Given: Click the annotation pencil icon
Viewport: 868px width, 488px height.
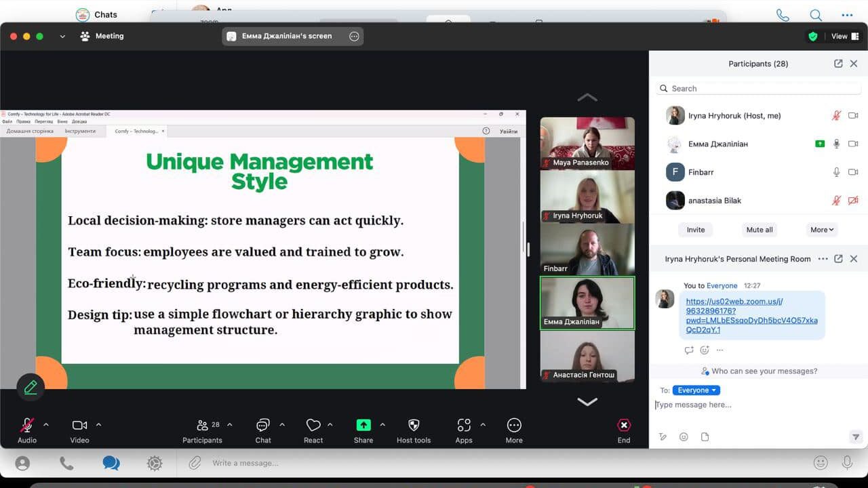Looking at the screenshot, I should 31,387.
